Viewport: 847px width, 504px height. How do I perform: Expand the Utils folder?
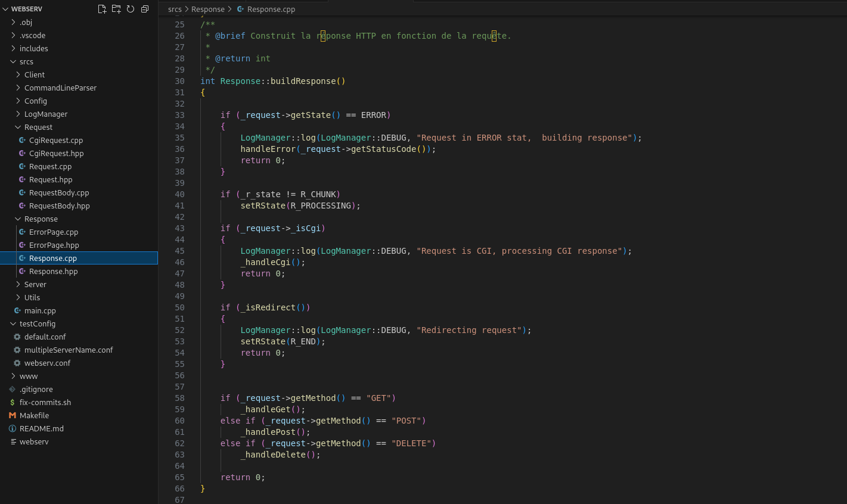(18, 297)
